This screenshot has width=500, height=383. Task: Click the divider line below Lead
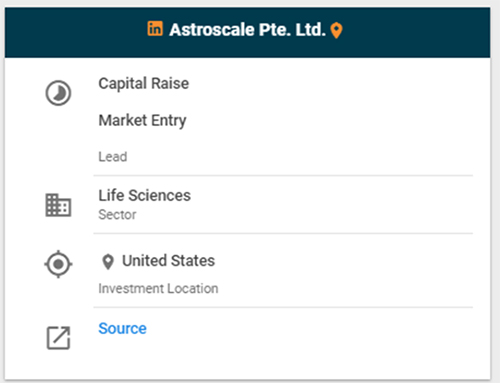[283, 175]
